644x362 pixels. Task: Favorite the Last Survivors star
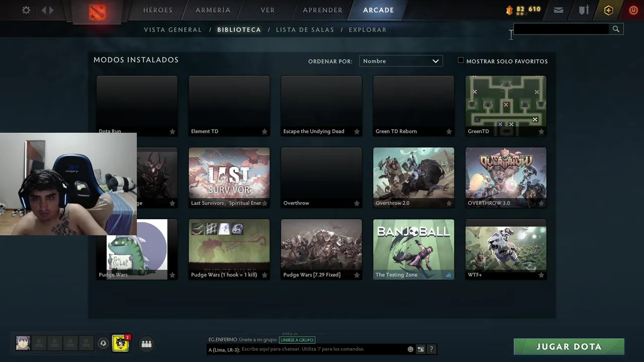point(265,203)
